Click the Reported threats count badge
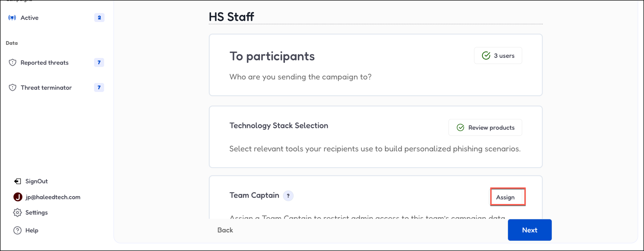The width and height of the screenshot is (644, 251). 99,63
